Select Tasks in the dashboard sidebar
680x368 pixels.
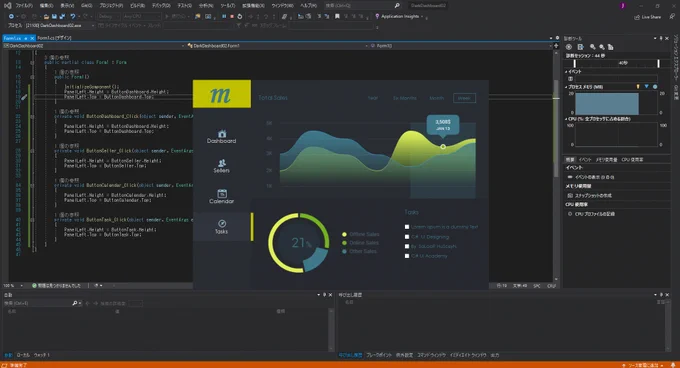pyautogui.click(x=222, y=227)
